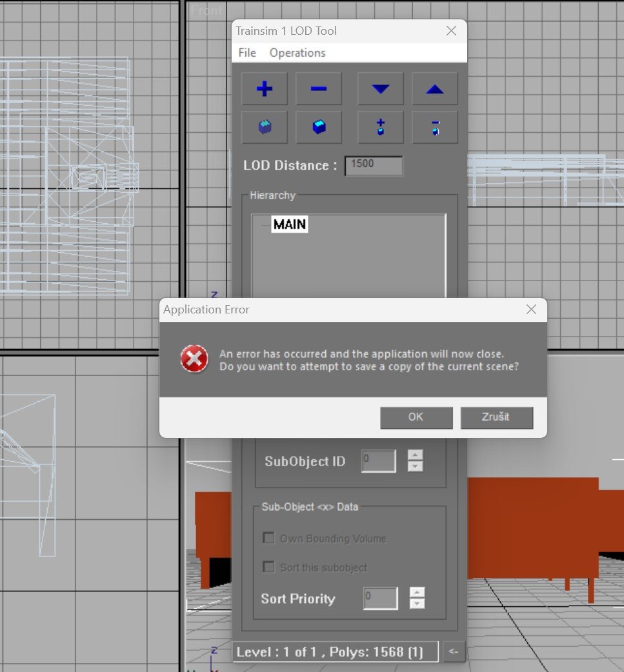Click the Sort Priority input field
This screenshot has width=624, height=672.
coord(381,598)
